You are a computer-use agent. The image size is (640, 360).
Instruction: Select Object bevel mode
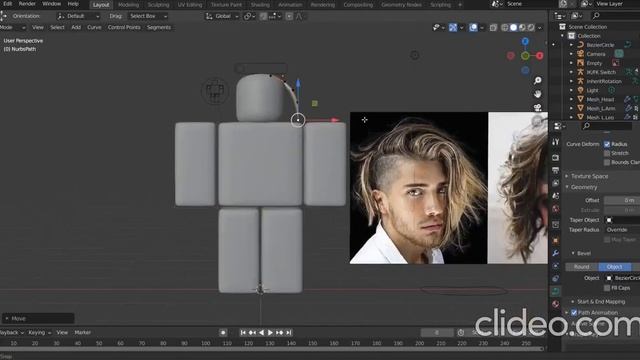coord(615,267)
